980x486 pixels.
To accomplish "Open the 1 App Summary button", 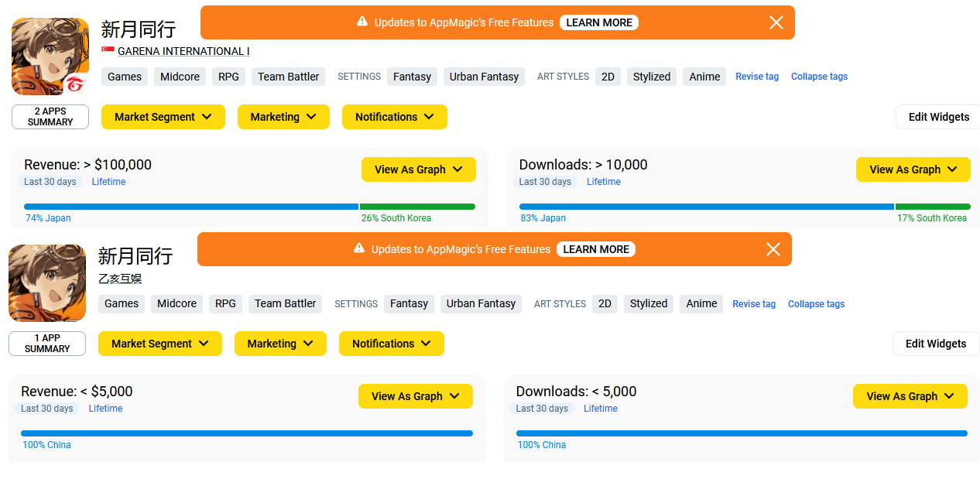I will (x=47, y=344).
